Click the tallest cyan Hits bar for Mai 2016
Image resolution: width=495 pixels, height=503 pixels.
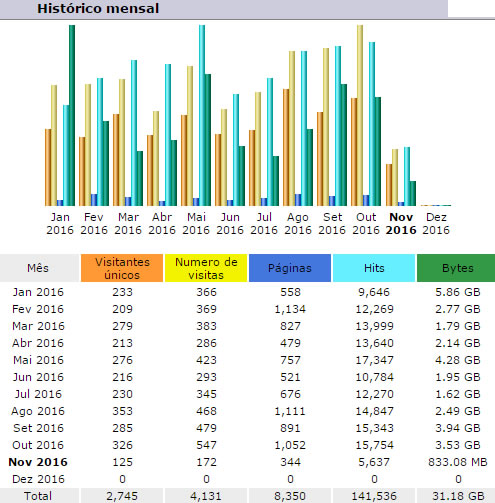202,115
